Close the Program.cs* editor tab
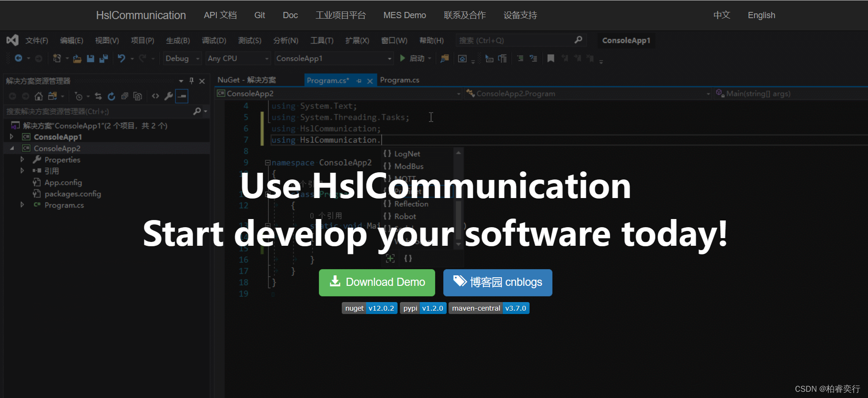This screenshot has width=868, height=398. coord(370,81)
